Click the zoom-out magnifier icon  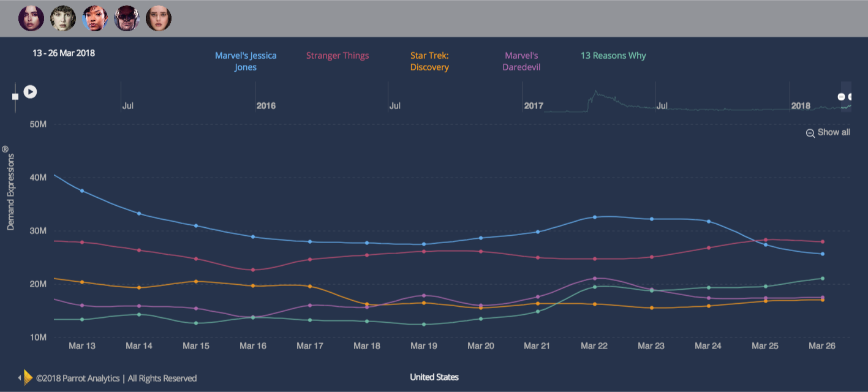[810, 133]
